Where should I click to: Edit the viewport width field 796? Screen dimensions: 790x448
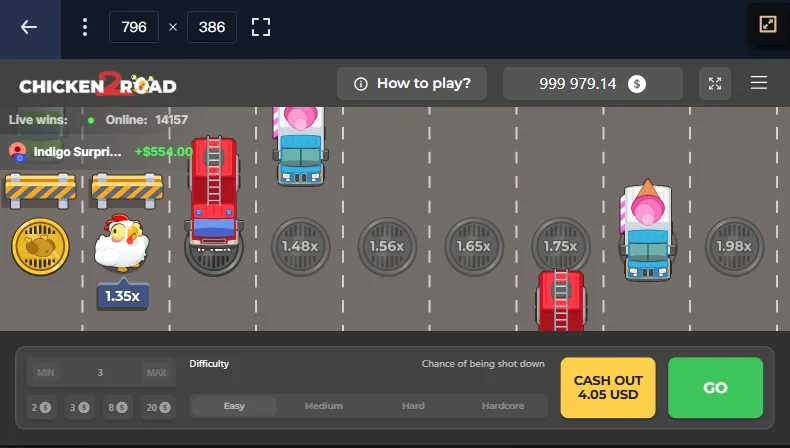134,27
